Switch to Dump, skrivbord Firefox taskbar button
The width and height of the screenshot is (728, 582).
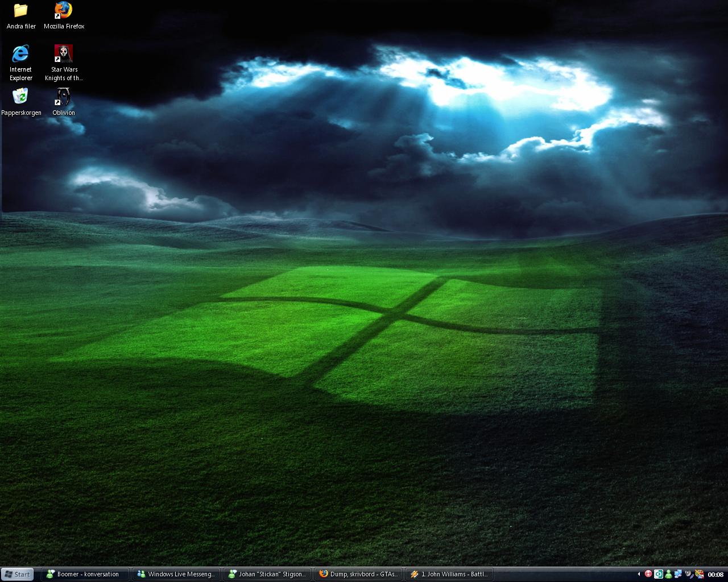coord(358,574)
